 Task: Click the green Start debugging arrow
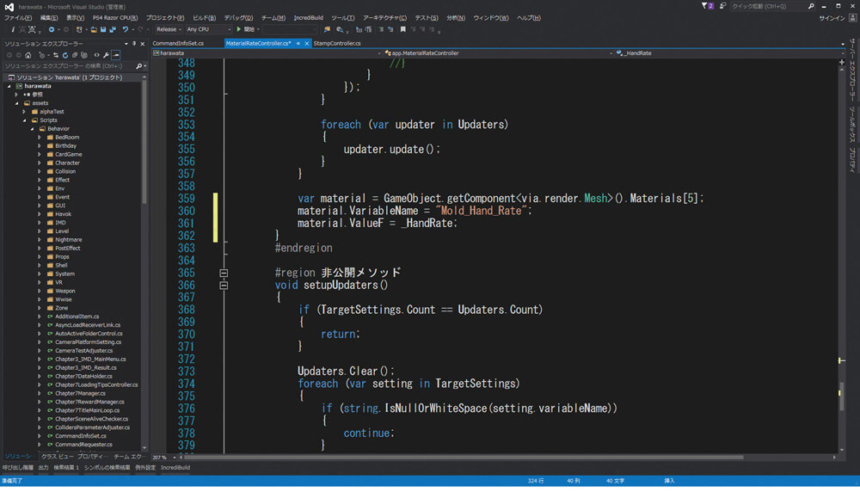point(238,29)
